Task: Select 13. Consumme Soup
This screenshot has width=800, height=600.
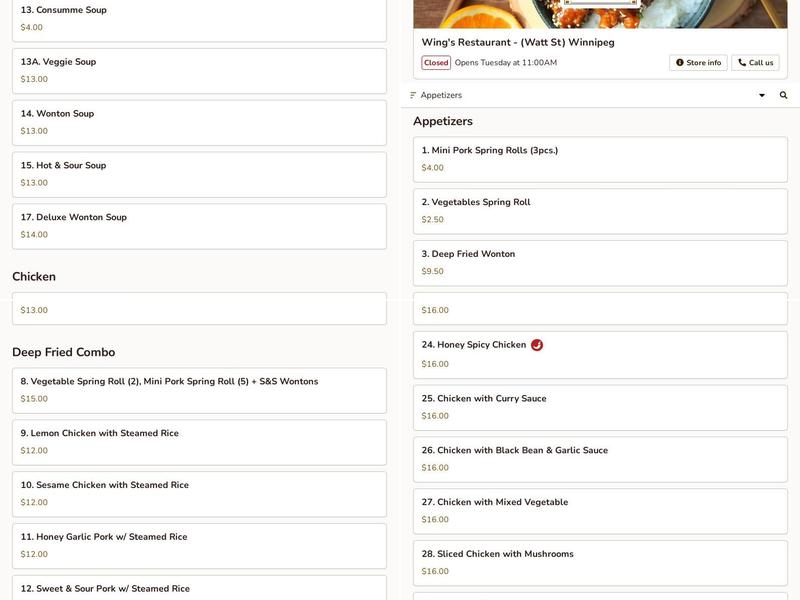Action: 199,19
